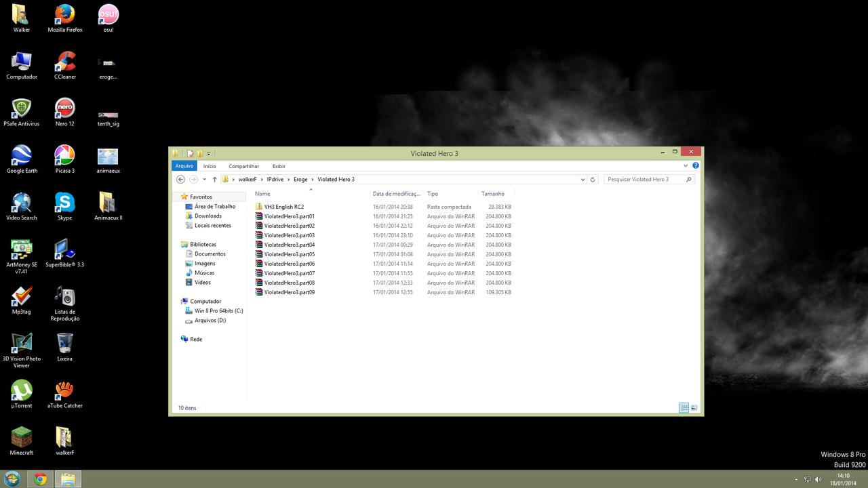Open recent locations dropdown arrow

pos(204,180)
